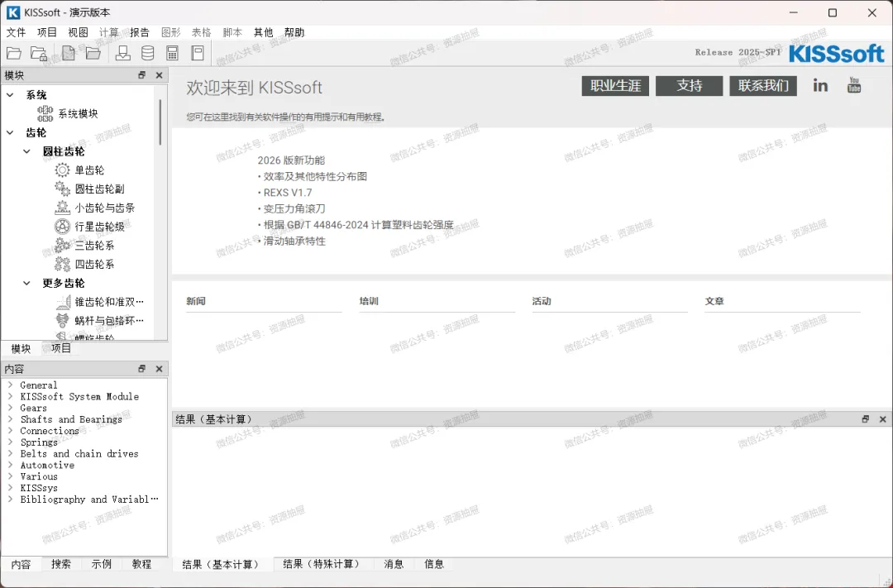Open the 系统模块 module icon
Screen dimensions: 893x588
(x=45, y=113)
